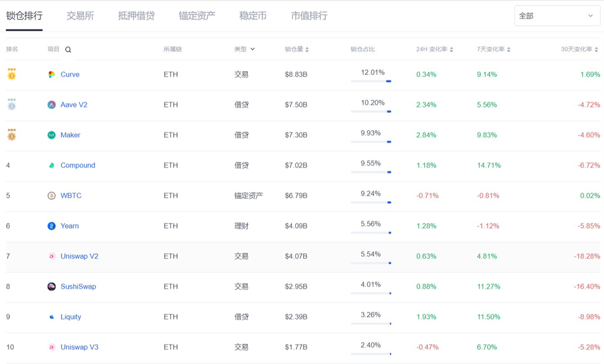The height and width of the screenshot is (364, 604).
Task: Click Compound's 9.55% share progress bar
Action: click(371, 172)
